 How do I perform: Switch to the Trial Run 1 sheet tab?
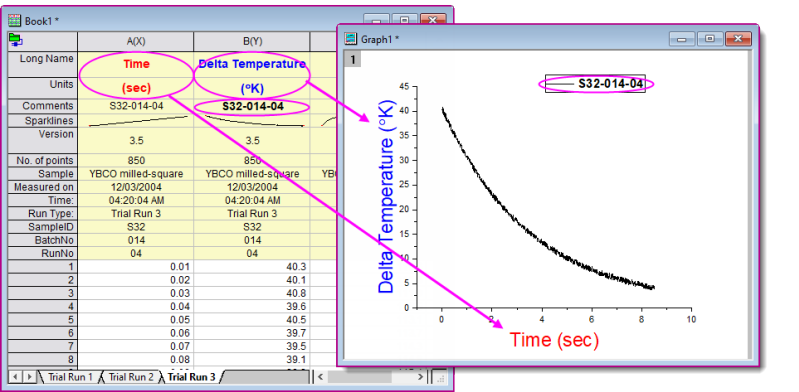coord(70,377)
